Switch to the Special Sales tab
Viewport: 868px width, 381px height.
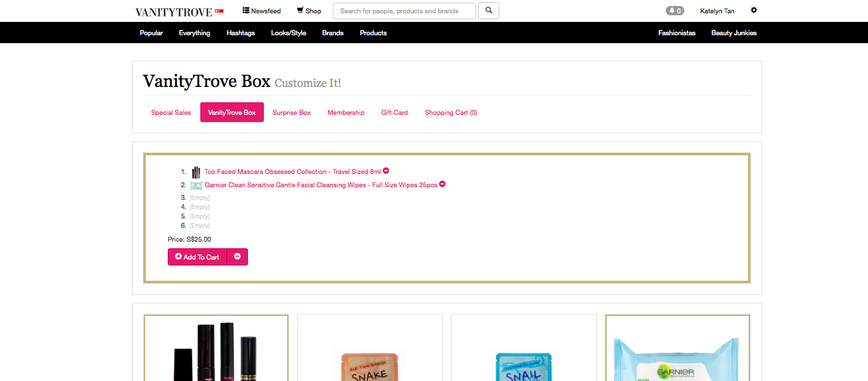coord(171,112)
